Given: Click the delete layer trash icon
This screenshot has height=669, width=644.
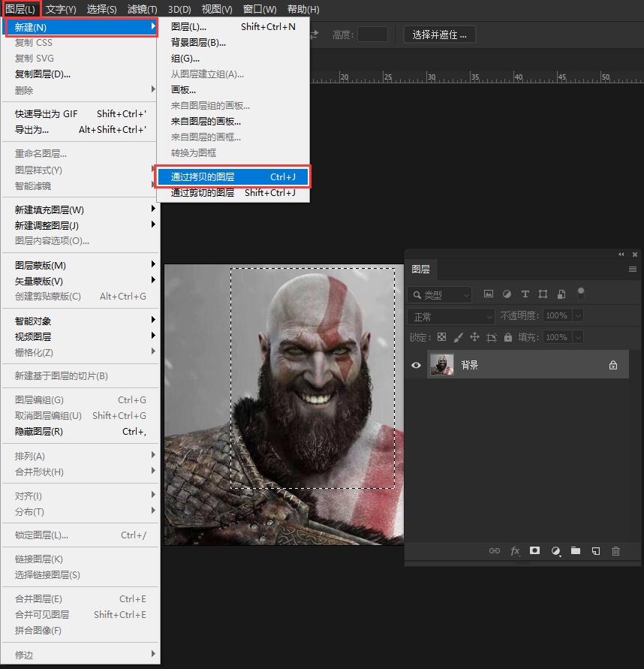Looking at the screenshot, I should [615, 551].
